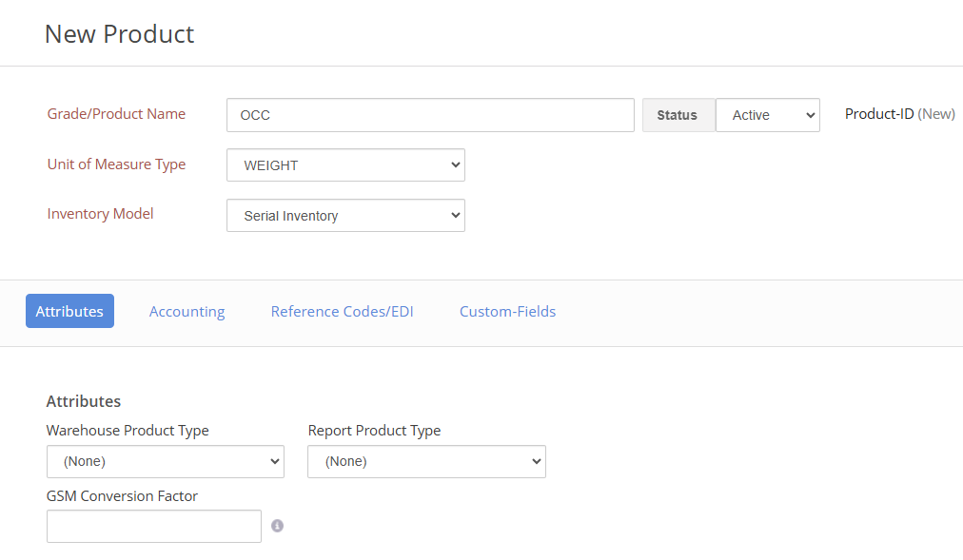Focus the GSM Conversion Factor text box
Screen dimensions: 963x560
coord(153,527)
